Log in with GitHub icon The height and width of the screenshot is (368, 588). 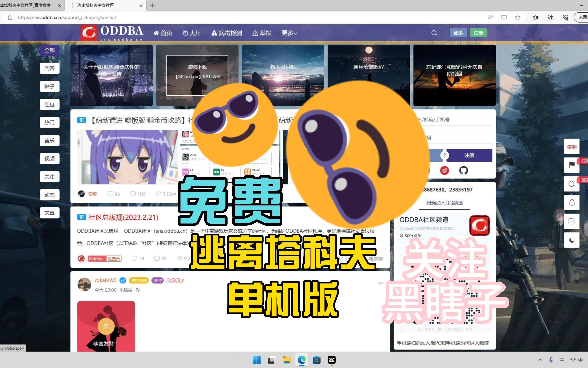463,171
